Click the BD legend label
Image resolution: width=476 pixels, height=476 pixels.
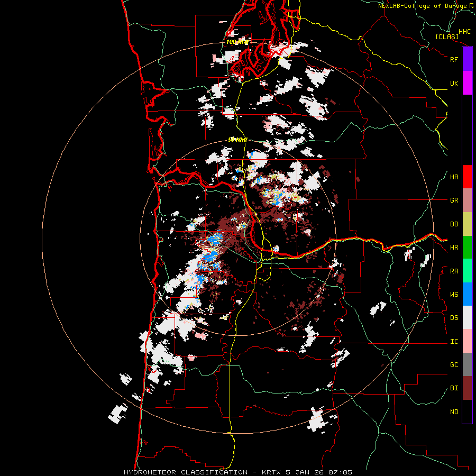[x=454, y=224]
